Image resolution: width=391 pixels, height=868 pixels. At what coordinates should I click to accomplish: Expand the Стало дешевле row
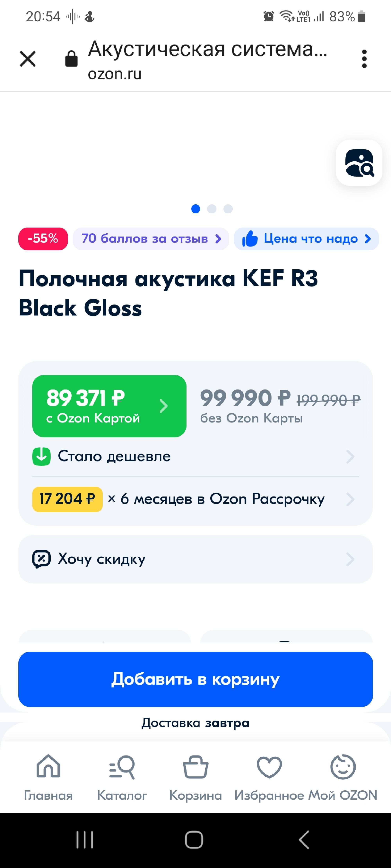coord(195,457)
